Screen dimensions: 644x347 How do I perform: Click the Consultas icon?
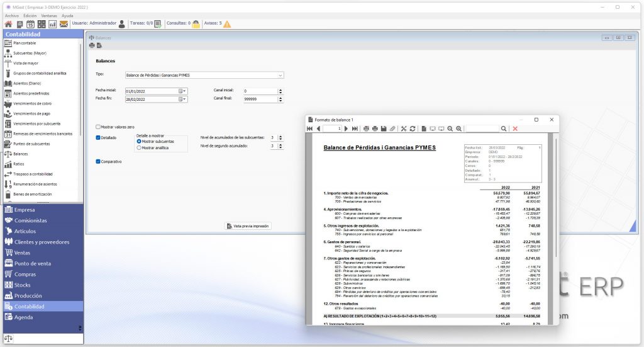(196, 24)
